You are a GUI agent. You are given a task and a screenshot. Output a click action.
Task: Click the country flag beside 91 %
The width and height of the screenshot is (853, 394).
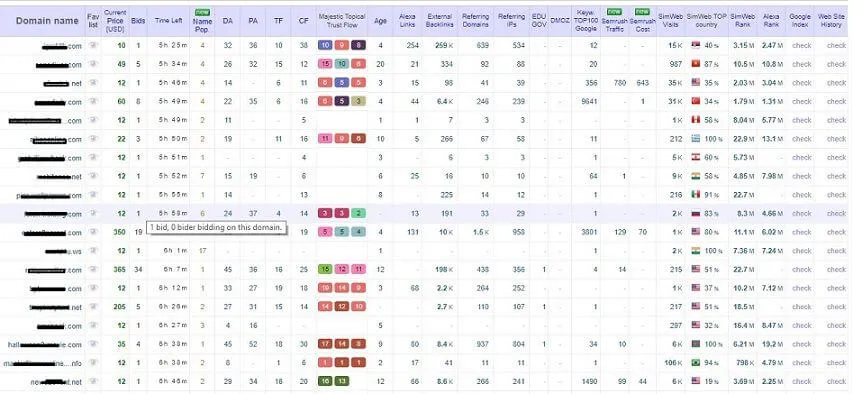point(696,195)
